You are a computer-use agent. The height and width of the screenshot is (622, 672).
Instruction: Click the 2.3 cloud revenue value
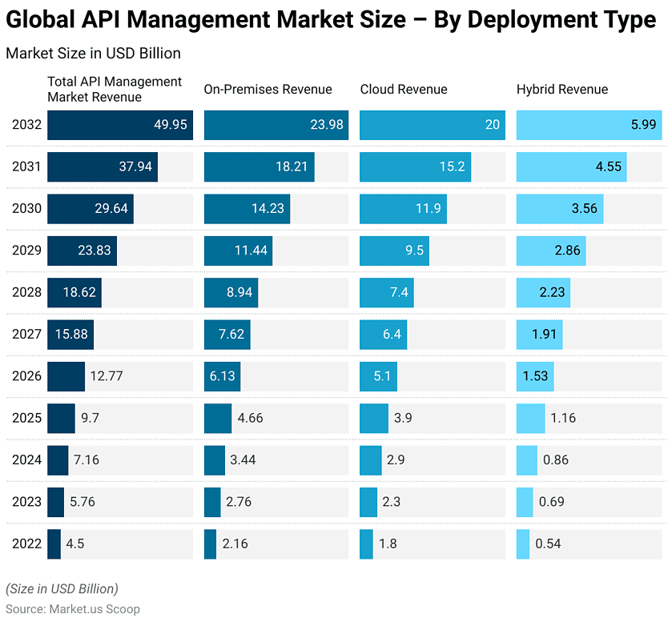[x=392, y=502]
